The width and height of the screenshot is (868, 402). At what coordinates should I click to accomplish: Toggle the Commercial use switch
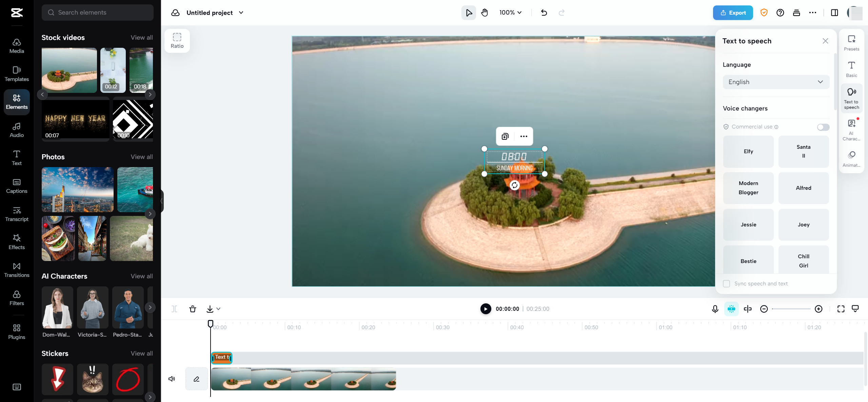click(823, 127)
